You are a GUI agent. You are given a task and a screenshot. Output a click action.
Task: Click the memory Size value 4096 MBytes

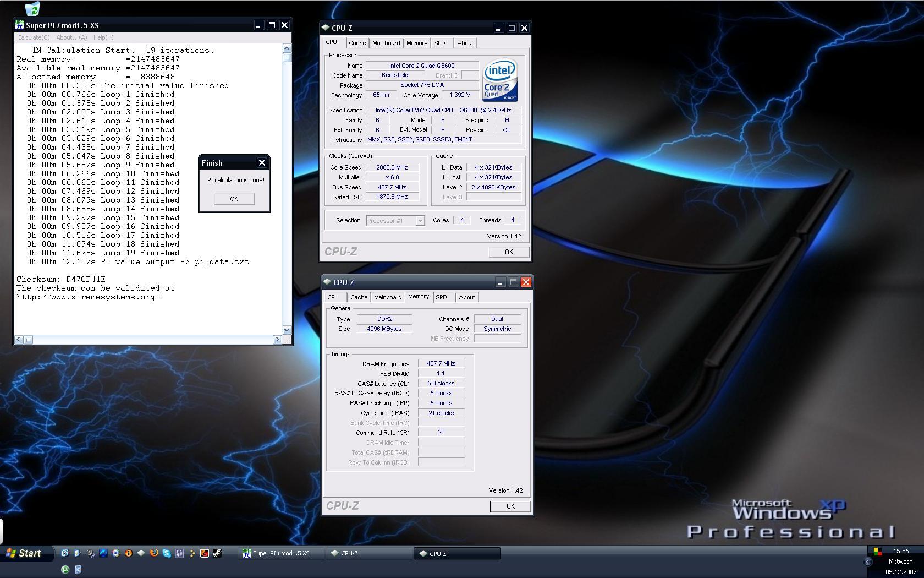(x=384, y=329)
